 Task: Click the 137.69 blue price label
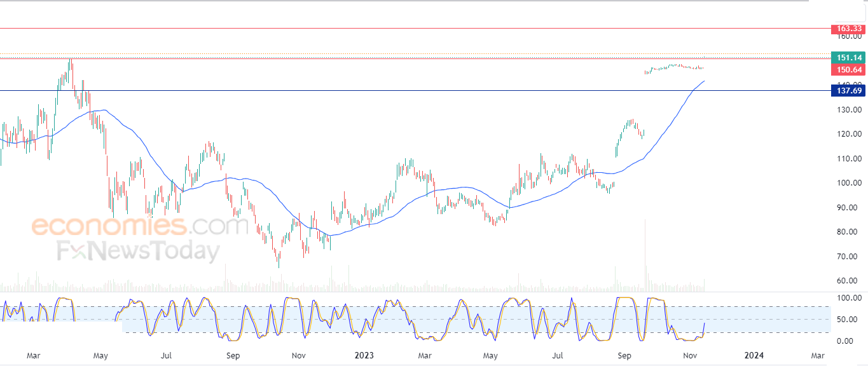(x=848, y=91)
